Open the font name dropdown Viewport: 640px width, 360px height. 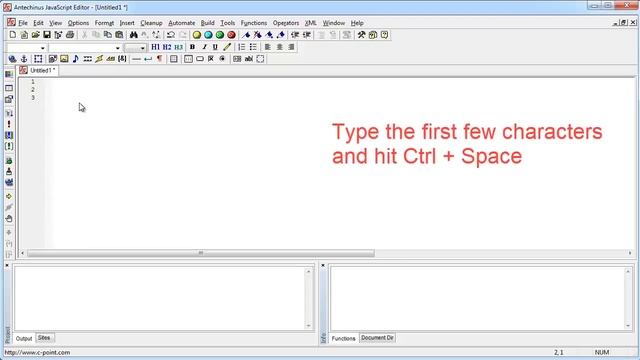118,48
